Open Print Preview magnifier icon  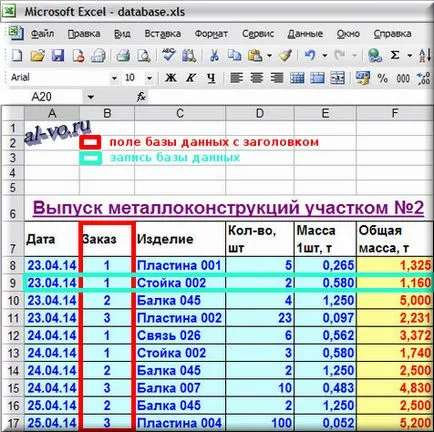tap(144, 55)
